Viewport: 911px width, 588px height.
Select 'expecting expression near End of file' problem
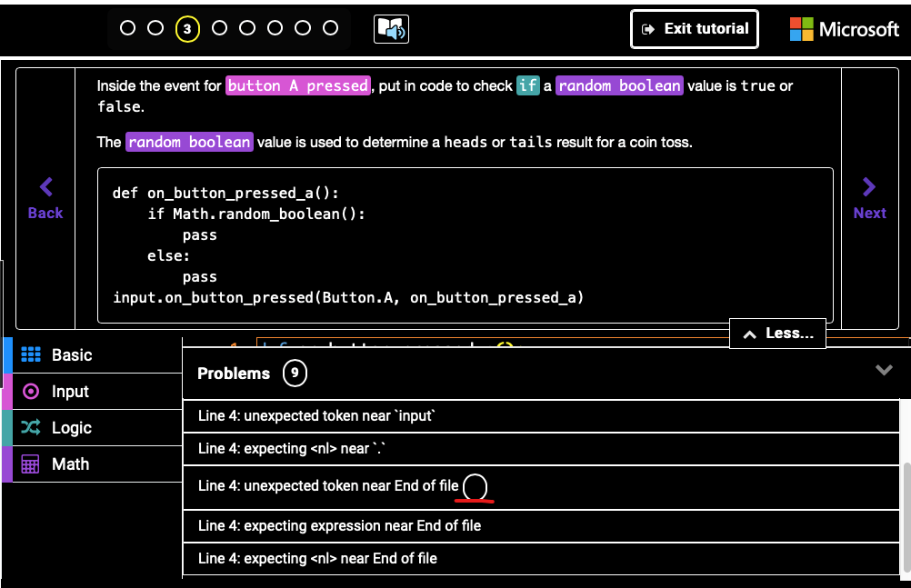tap(541, 526)
